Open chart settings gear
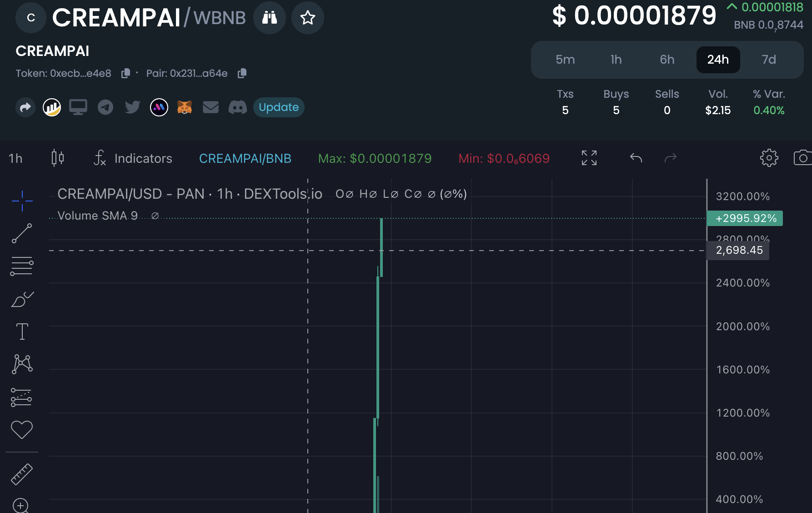The image size is (812, 513). click(769, 158)
